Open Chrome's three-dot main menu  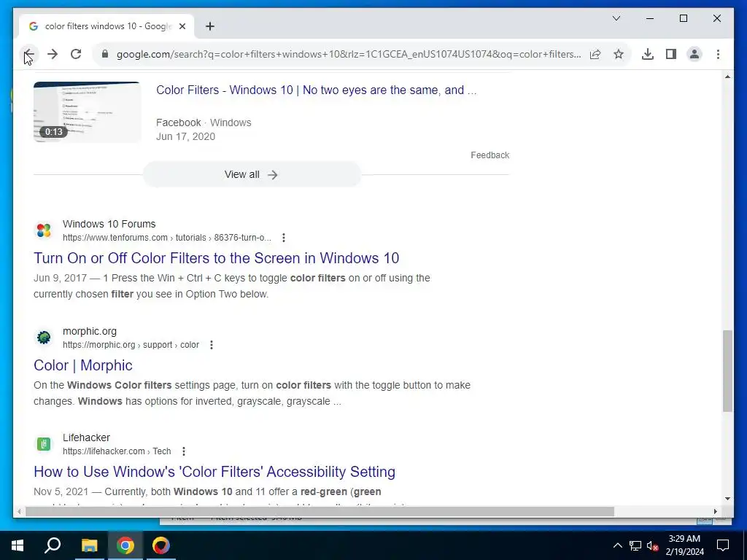tap(718, 54)
